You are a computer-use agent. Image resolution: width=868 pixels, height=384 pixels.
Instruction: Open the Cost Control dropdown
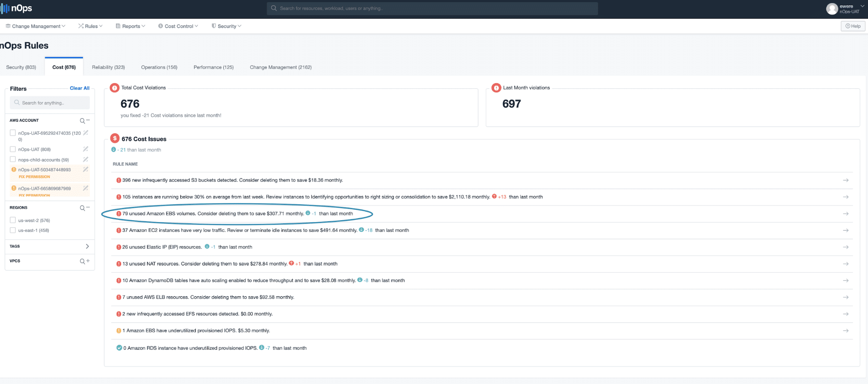pyautogui.click(x=178, y=26)
